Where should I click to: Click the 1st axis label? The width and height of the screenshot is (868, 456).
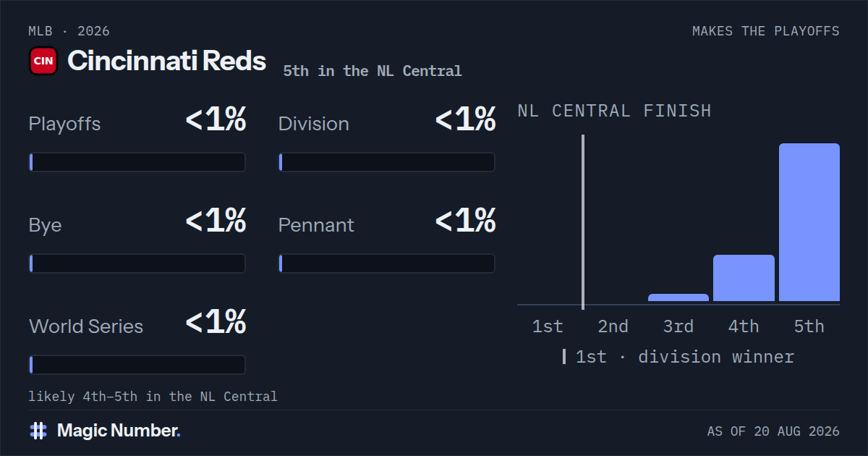point(548,326)
